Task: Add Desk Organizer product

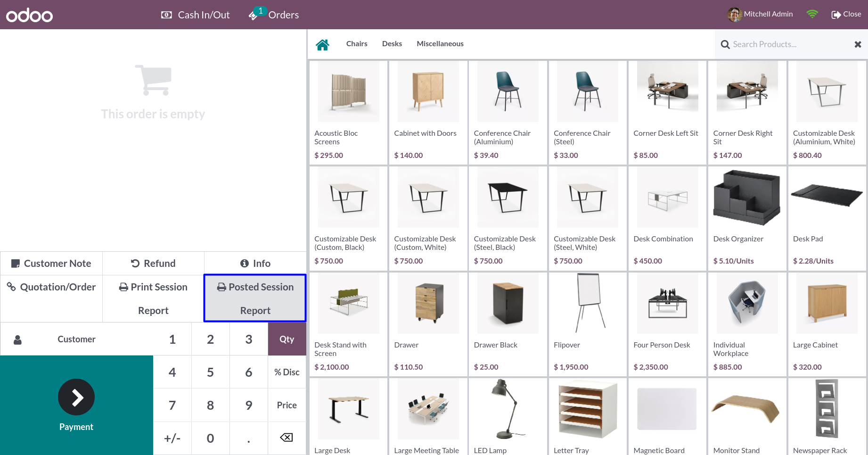Action: pyautogui.click(x=747, y=218)
